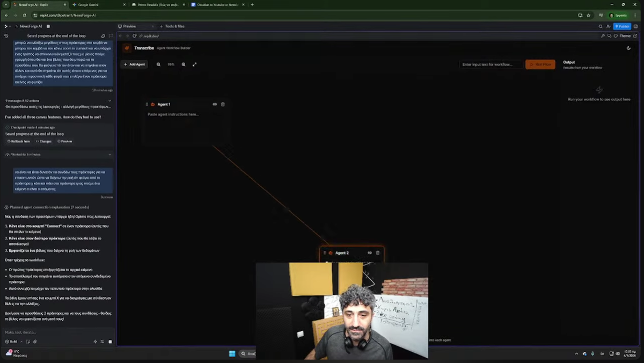Click the connect link icon on Agent 1
644x363 pixels.
[x=215, y=104]
